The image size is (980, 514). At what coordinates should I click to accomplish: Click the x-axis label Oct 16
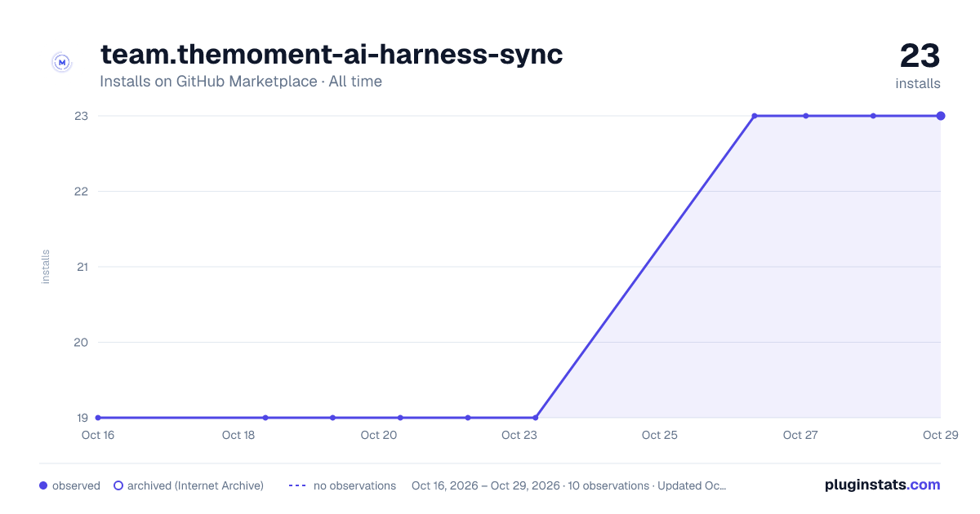[x=98, y=435]
